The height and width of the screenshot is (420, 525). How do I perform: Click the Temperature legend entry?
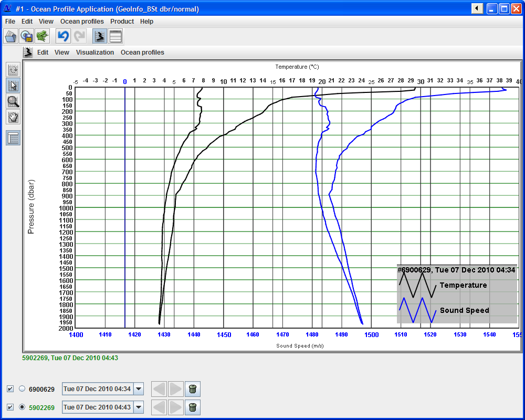[x=464, y=285]
